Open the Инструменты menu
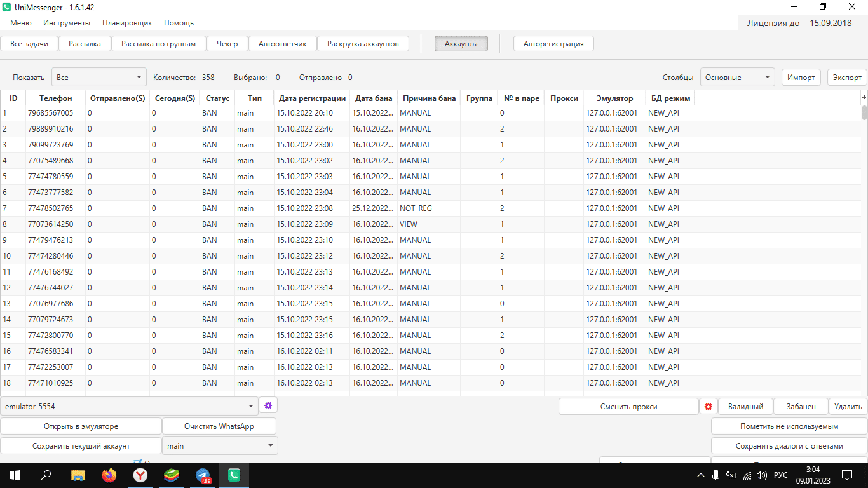The height and width of the screenshot is (488, 868). tap(67, 23)
